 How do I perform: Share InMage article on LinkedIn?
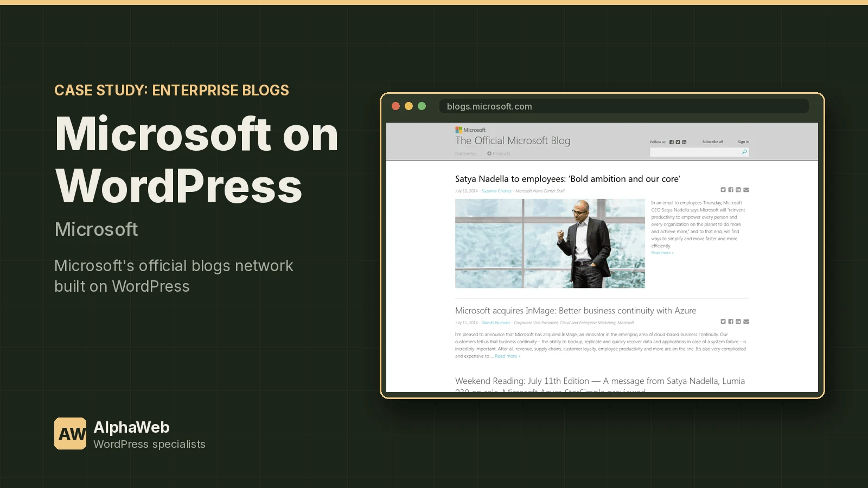click(738, 322)
